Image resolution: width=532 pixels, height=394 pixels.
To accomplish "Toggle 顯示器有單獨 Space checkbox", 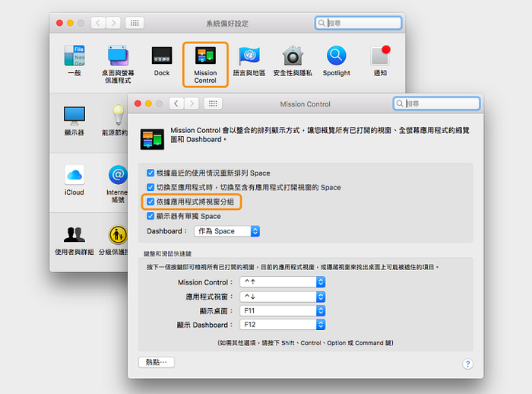I will pos(150,216).
